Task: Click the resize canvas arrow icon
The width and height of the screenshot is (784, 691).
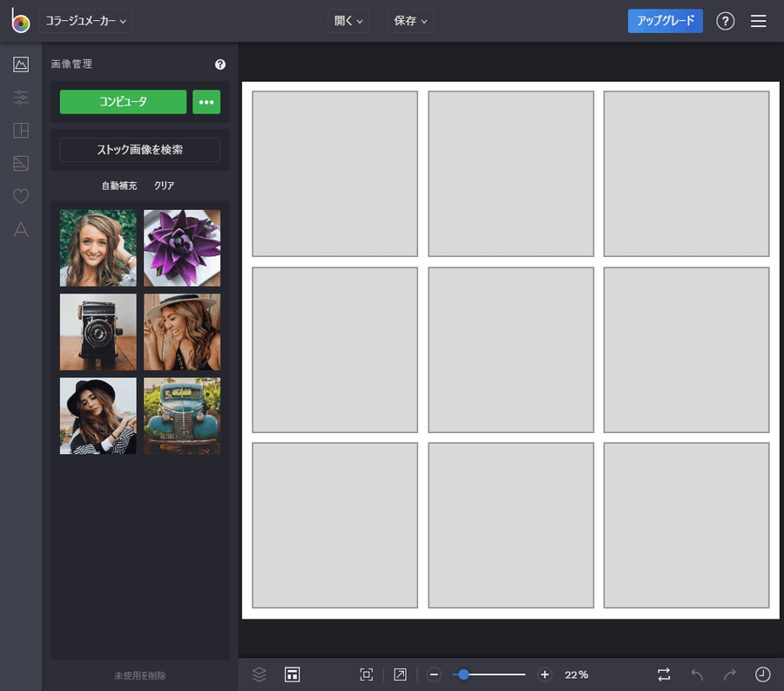Action: click(400, 674)
